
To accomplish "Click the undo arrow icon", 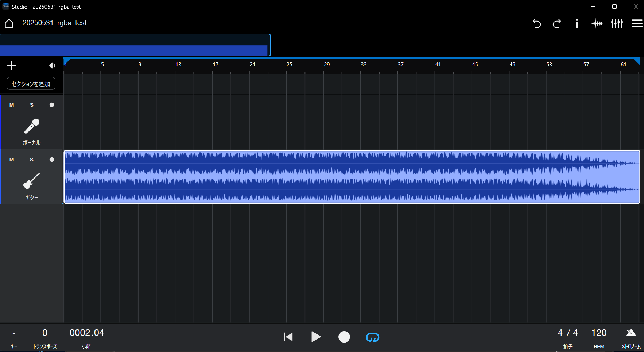I will click(536, 24).
